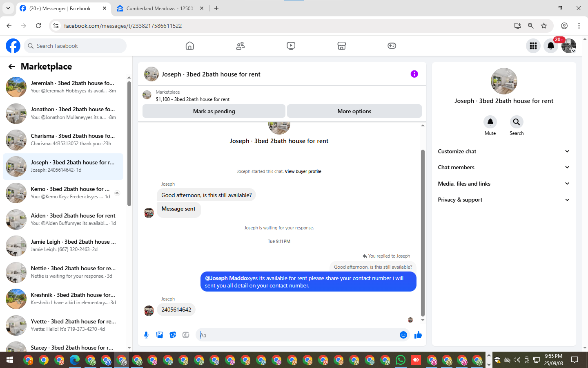
Task: Open Kemo's house rental conversation
Action: (x=63, y=193)
